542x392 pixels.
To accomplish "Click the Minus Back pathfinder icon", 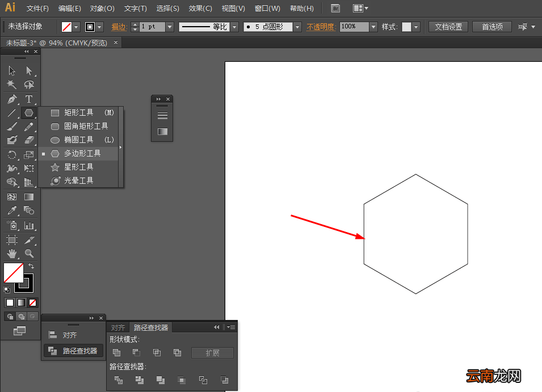I will pos(224,380).
